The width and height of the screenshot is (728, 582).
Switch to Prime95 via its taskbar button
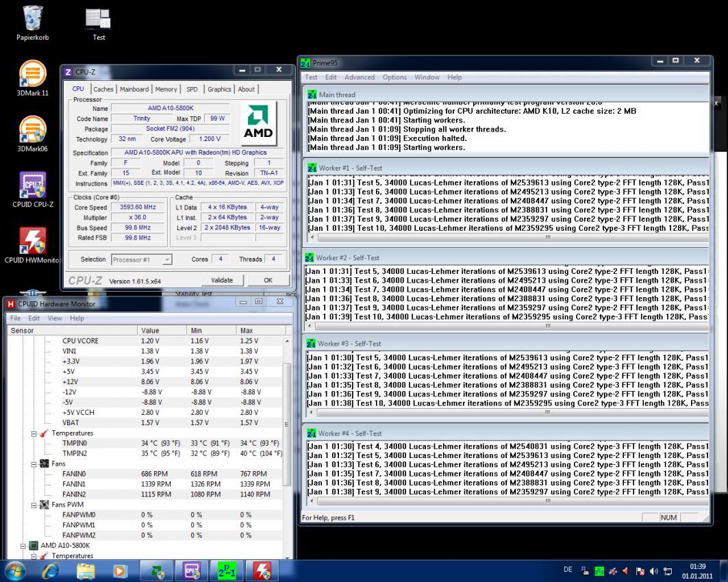tap(227, 570)
